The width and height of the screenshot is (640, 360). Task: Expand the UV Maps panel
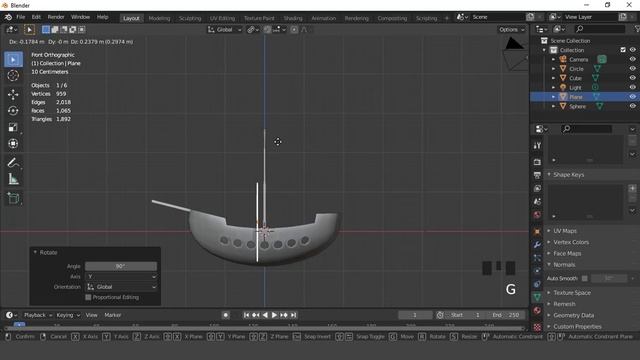(564, 231)
